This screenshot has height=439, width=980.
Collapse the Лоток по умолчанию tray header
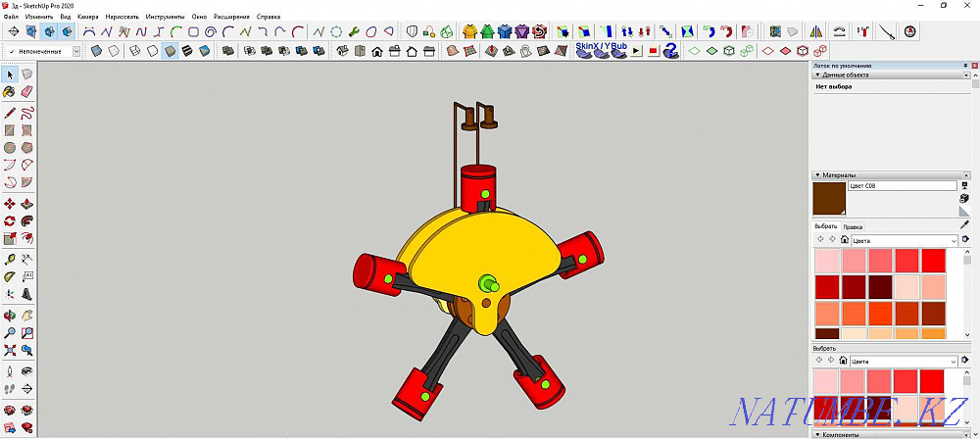890,65
